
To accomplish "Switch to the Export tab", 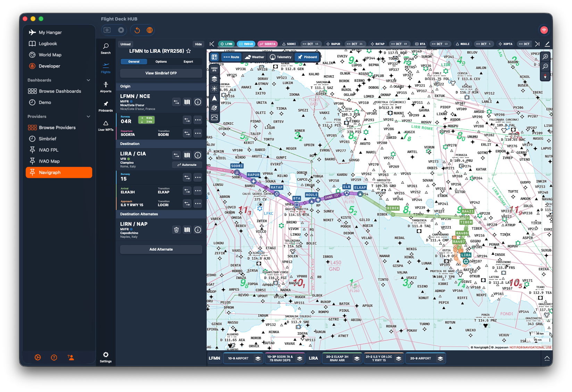I will pyautogui.click(x=188, y=61).
